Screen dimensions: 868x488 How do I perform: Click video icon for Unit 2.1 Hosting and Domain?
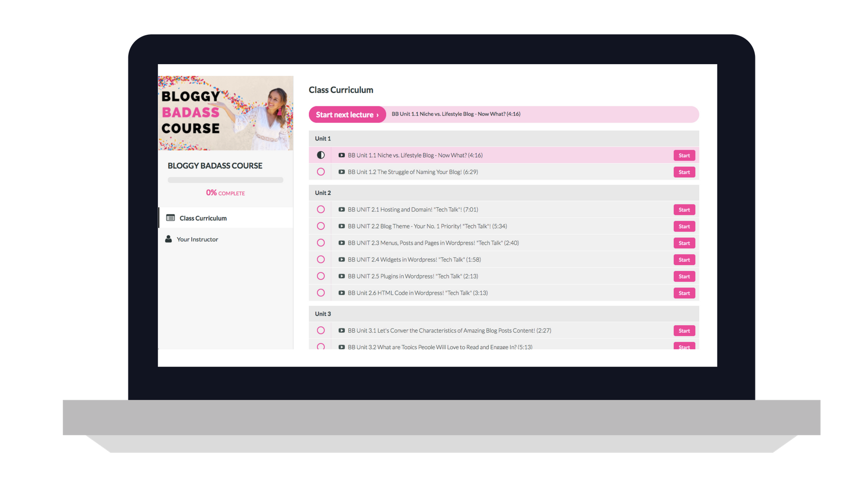tap(342, 209)
